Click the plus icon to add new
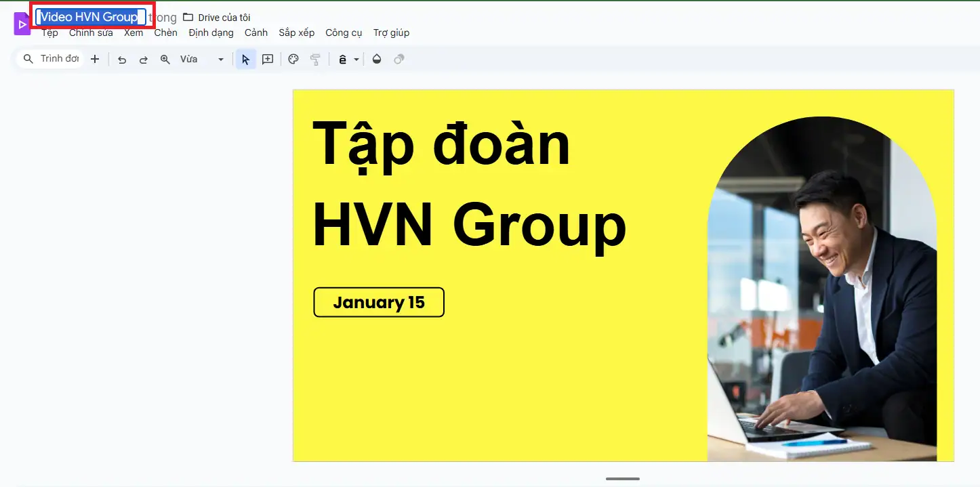980x487 pixels. point(95,60)
